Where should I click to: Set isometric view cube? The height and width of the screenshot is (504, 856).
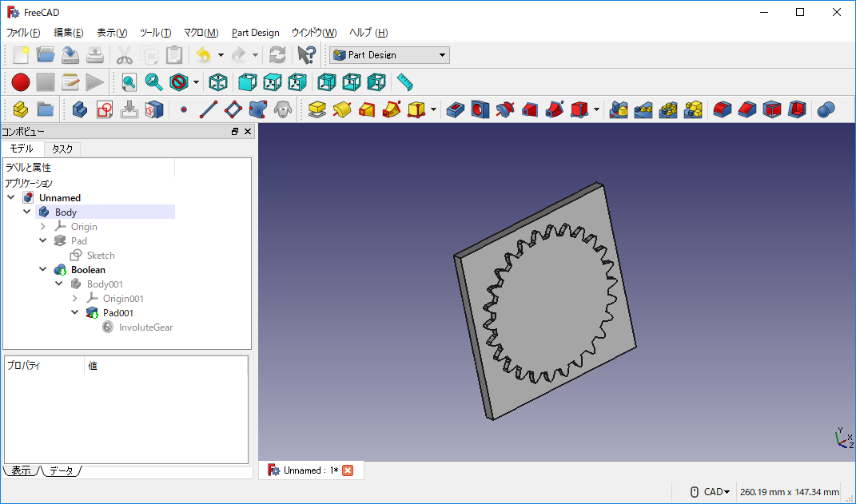coord(218,83)
